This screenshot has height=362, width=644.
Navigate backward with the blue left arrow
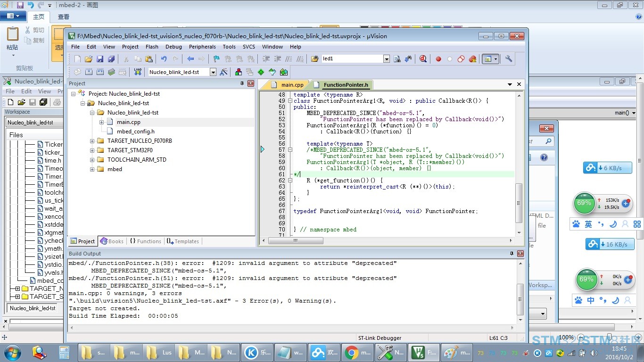tap(190, 59)
